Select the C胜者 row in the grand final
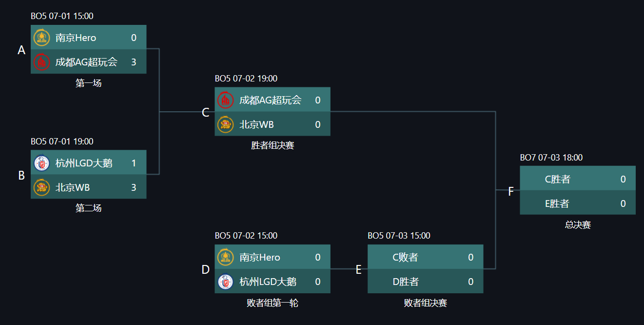This screenshot has width=644, height=325. (578, 178)
